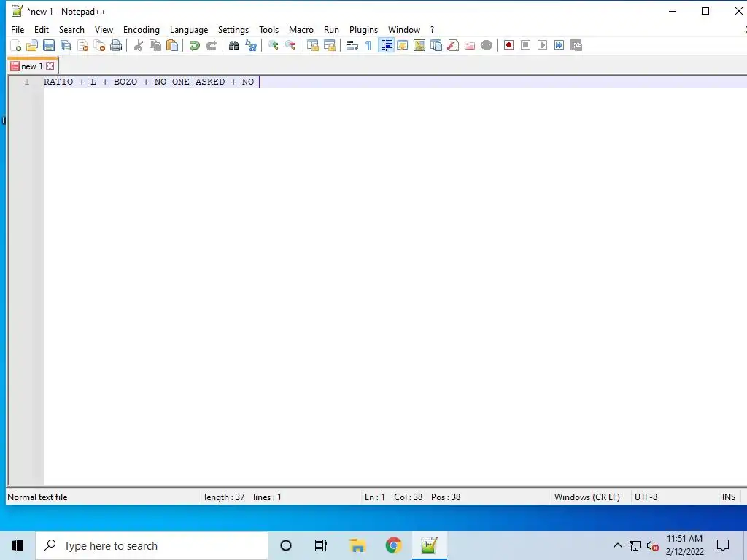Print the document using the printer icon
This screenshot has height=560, width=747.
pos(116,45)
